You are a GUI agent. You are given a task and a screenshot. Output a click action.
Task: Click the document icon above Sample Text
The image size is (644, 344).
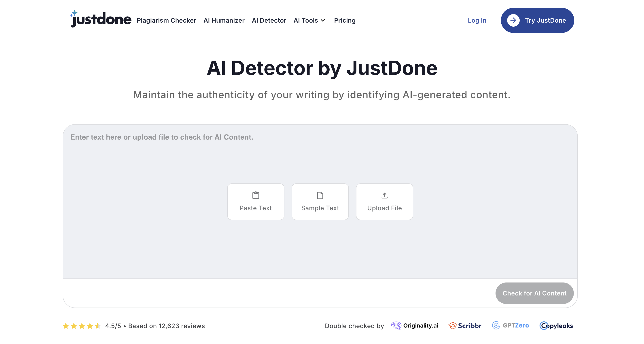click(x=320, y=195)
